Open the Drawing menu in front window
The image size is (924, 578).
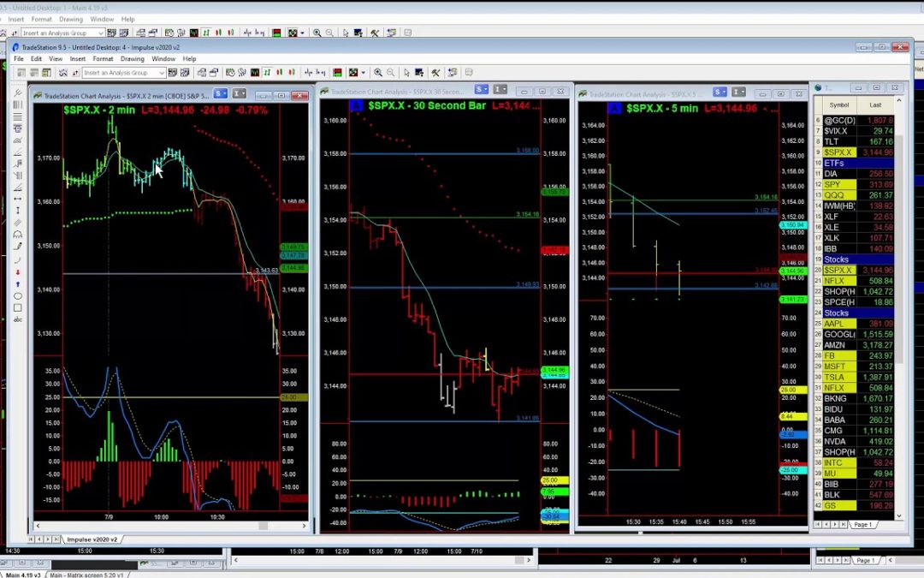click(x=132, y=59)
